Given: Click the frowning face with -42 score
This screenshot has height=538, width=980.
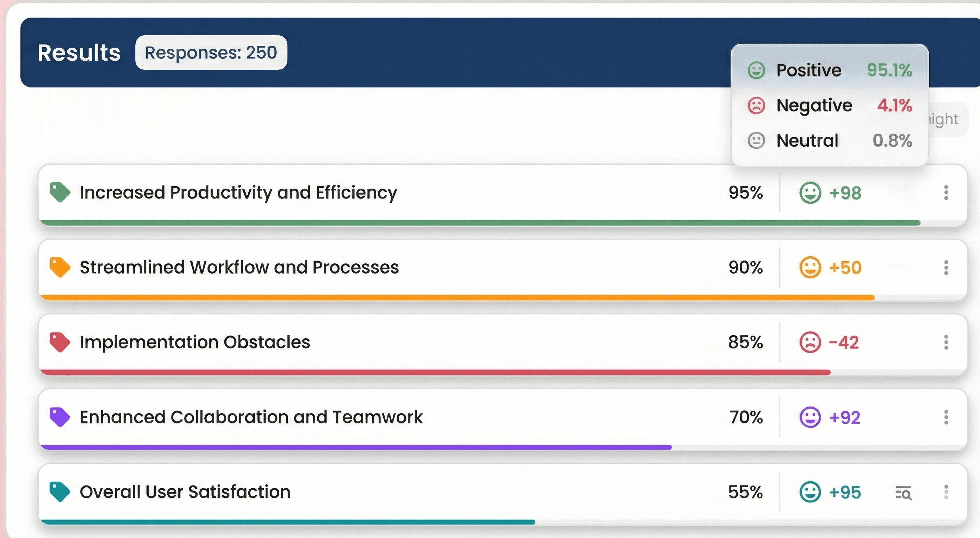Looking at the screenshot, I should point(810,342).
